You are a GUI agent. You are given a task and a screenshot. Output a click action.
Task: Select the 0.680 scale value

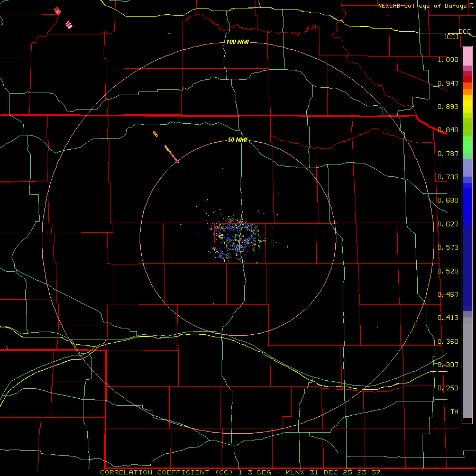point(448,200)
